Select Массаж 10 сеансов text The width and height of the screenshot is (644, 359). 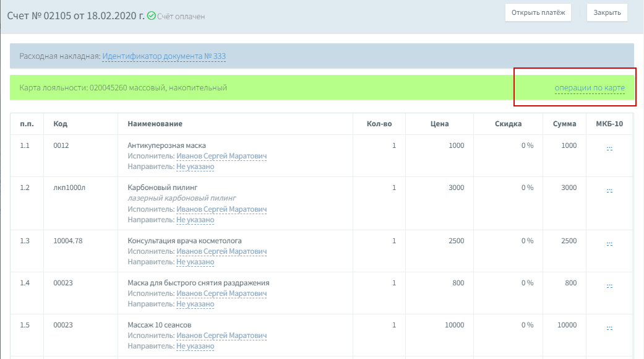pyautogui.click(x=160, y=325)
